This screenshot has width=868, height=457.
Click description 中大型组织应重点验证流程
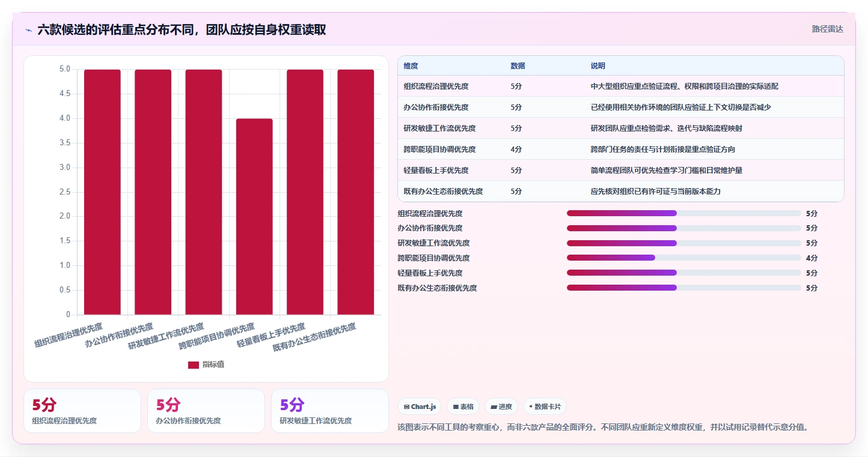(685, 86)
